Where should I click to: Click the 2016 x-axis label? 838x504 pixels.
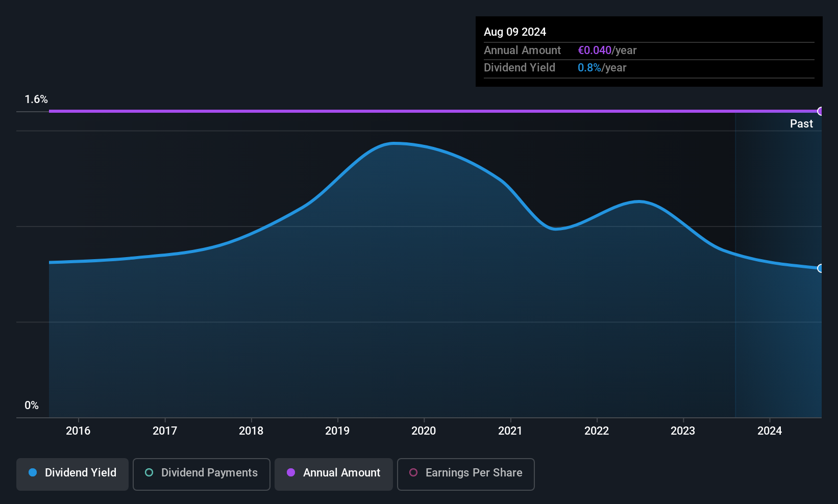[x=78, y=431]
